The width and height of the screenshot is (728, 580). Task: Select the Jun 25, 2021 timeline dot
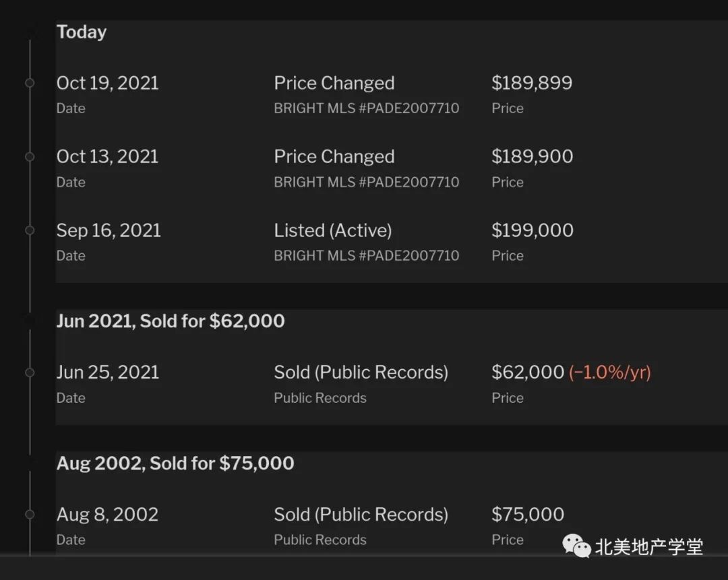coord(30,372)
